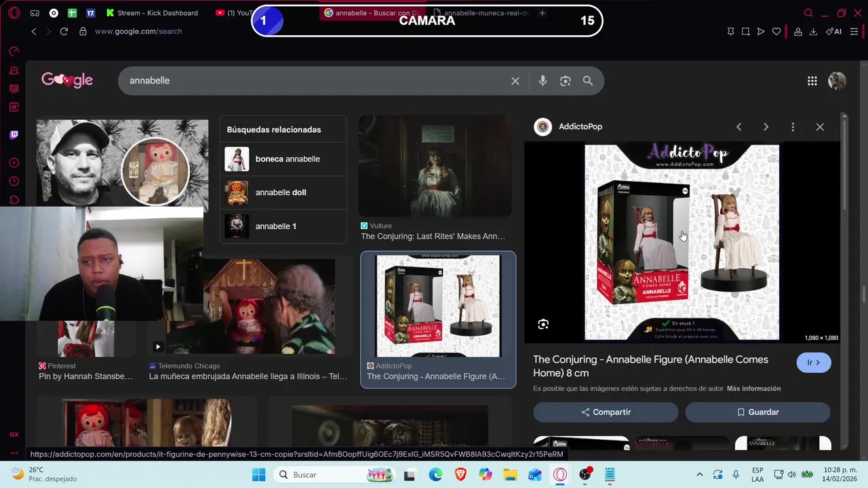
Task: Go back to the previous page
Action: point(34,31)
